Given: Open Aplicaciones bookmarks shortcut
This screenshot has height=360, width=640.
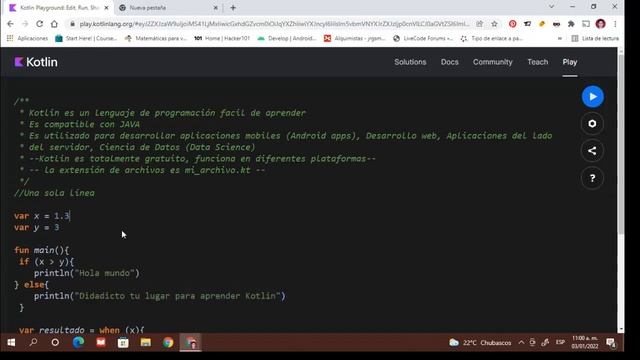Looking at the screenshot, I should click(27, 38).
